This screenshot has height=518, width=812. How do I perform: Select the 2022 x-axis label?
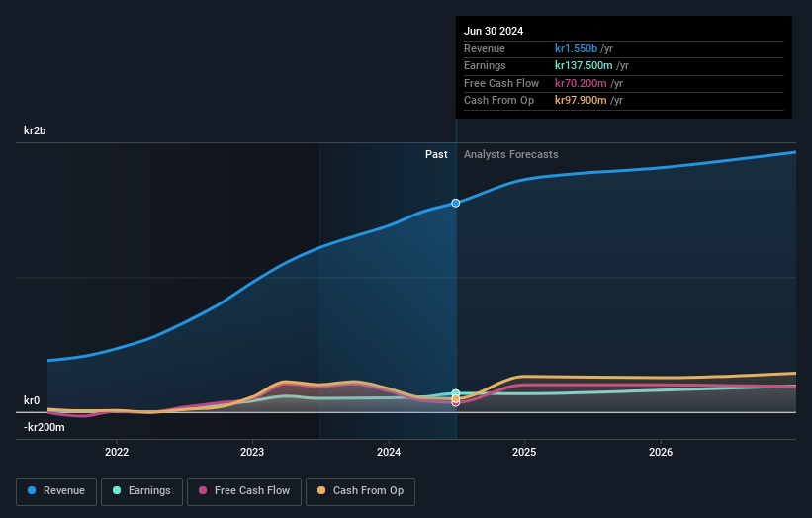(117, 452)
